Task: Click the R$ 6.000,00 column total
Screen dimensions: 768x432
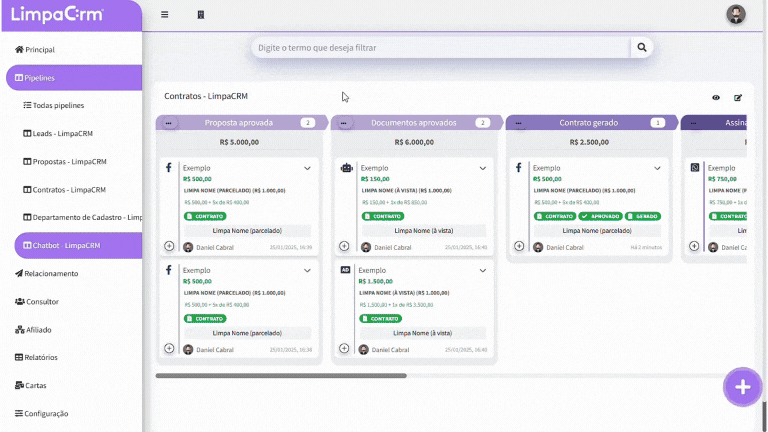Action: coord(414,142)
